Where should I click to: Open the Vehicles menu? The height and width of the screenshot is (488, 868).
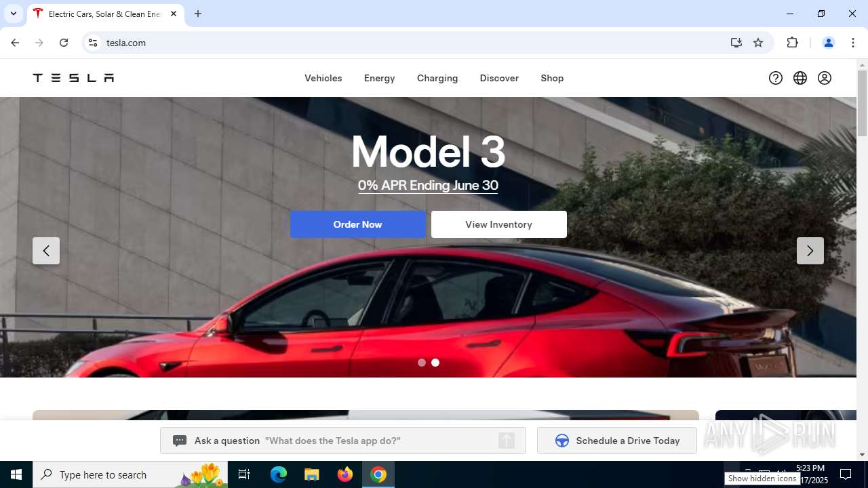tap(323, 78)
